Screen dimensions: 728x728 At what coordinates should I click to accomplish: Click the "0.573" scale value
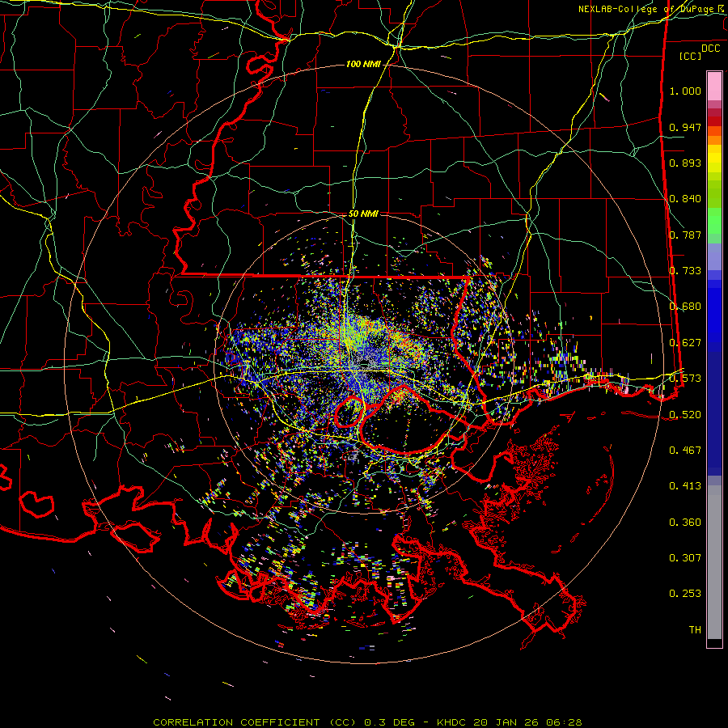(x=685, y=379)
